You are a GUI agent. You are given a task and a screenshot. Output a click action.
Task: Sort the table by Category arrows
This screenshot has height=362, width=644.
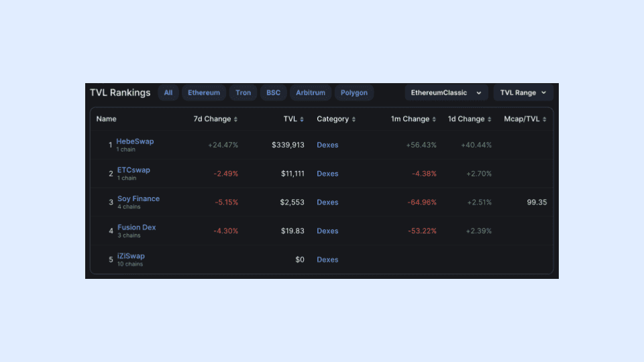pos(354,119)
